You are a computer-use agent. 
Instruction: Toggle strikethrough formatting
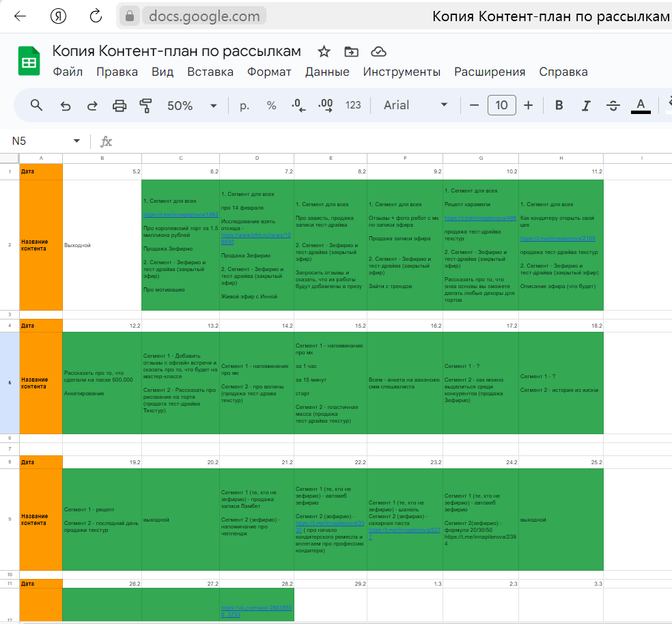613,105
